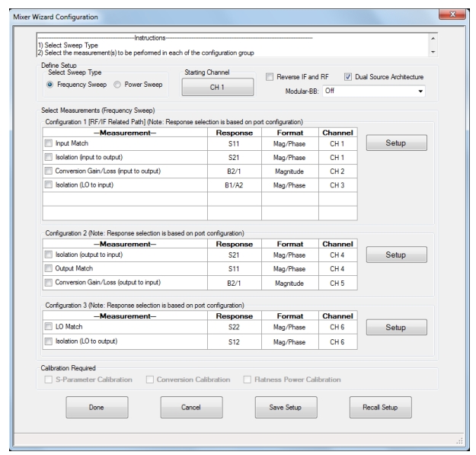Tick Conversion Gain/Loss (input to output)
Image resolution: width=476 pixels, height=455 pixels.
click(x=50, y=171)
